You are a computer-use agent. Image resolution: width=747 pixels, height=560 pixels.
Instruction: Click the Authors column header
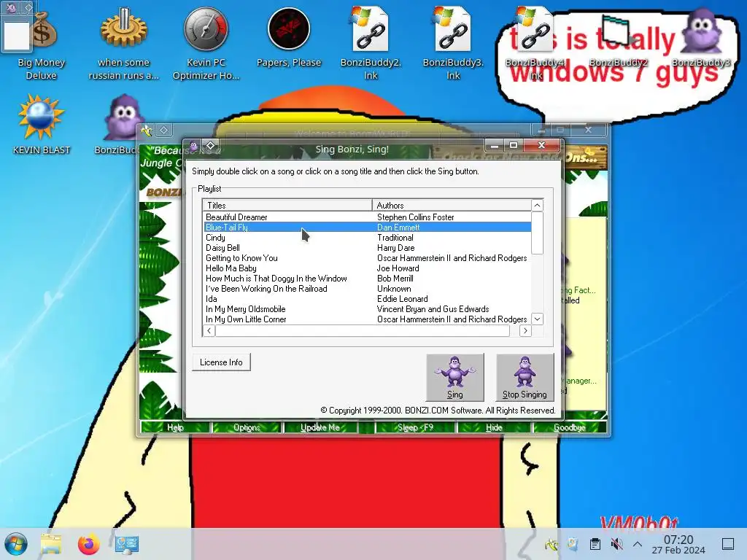pyautogui.click(x=452, y=205)
